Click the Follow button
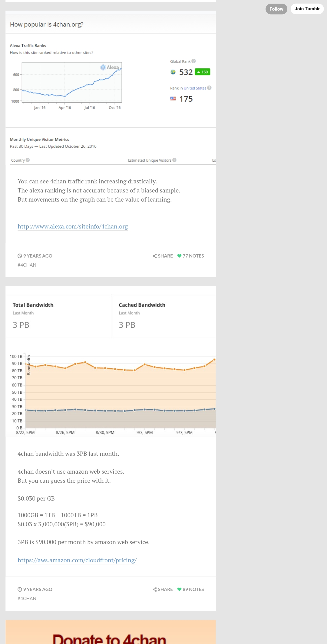This screenshot has width=327, height=644. pos(276,9)
